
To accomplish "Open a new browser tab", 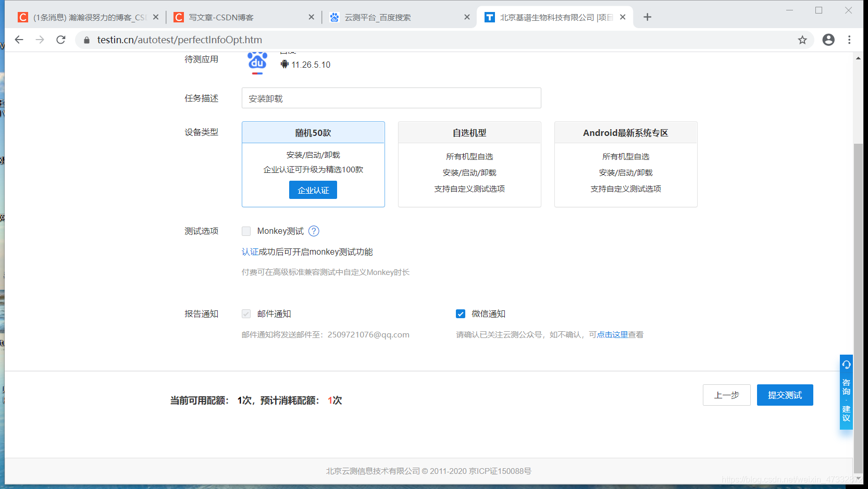I will pos(648,17).
